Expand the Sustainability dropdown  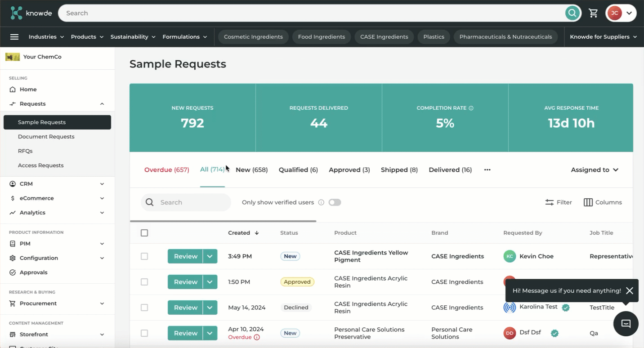133,37
